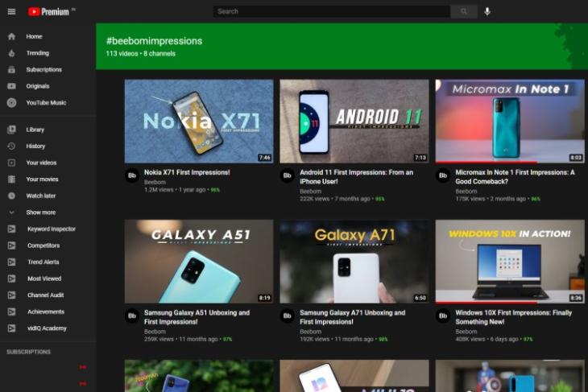The height and width of the screenshot is (392, 588).
Task: Play the Android 11 thumbnail
Action: (x=354, y=121)
